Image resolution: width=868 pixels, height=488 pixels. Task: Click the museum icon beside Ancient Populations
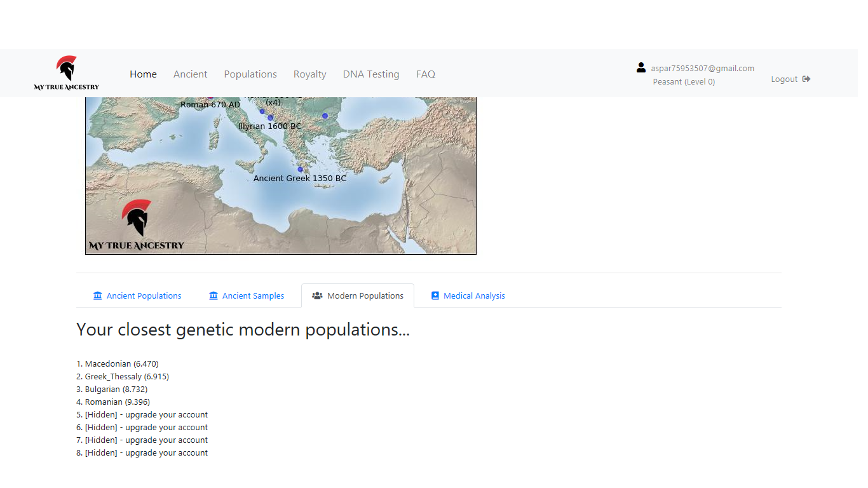[97, 295]
